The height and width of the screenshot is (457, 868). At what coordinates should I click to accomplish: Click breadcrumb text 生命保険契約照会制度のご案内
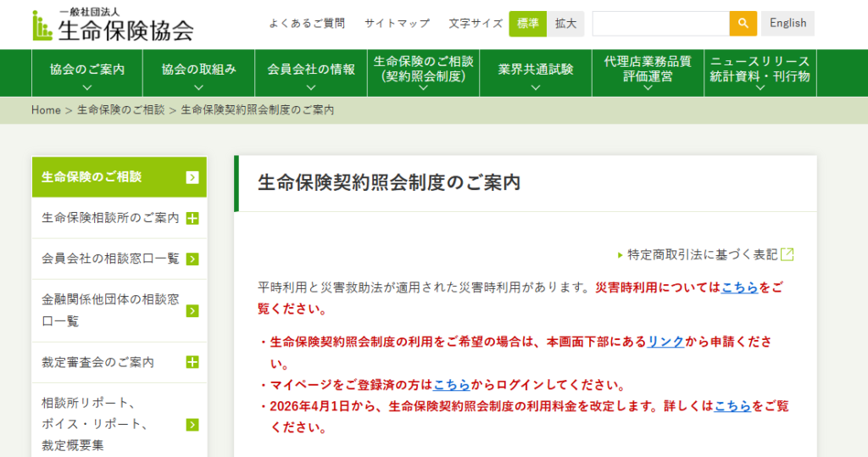[x=258, y=110]
